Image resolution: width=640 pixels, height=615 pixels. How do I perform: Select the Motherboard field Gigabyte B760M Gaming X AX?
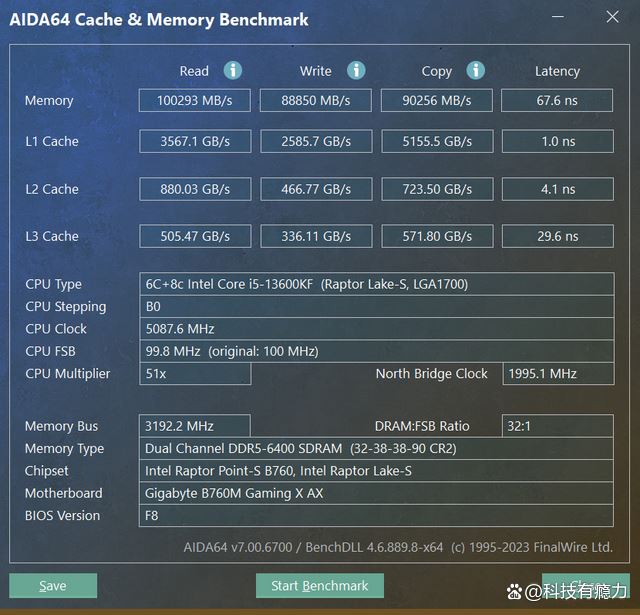377,493
